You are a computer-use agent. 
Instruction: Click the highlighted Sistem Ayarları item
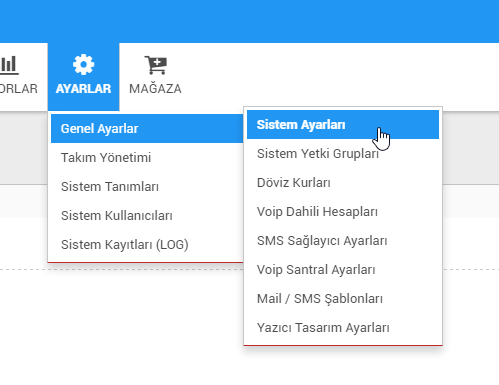343,125
